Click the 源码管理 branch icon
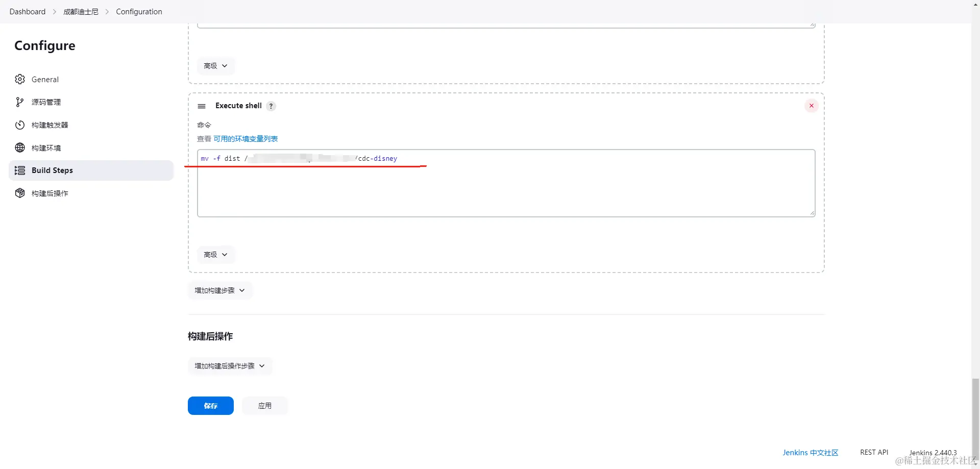 pyautogui.click(x=20, y=102)
